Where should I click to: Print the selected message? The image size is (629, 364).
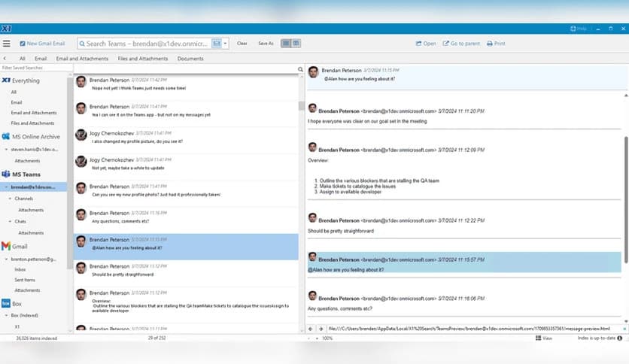click(496, 44)
